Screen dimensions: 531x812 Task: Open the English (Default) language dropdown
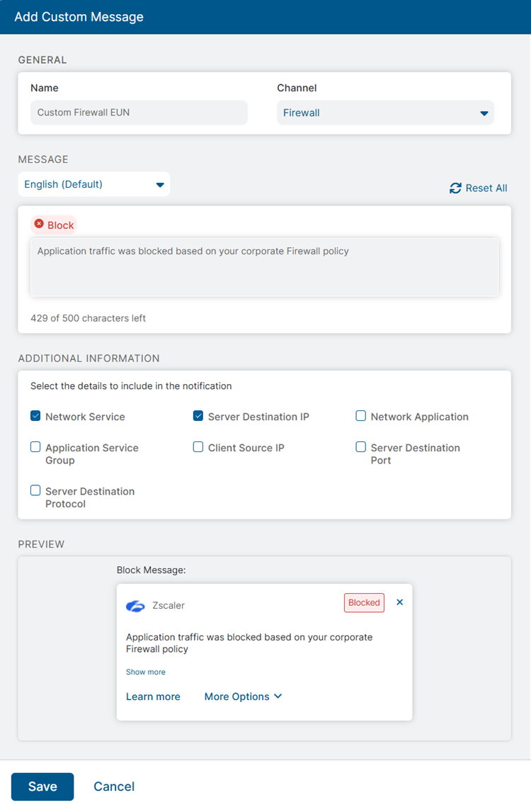(93, 184)
